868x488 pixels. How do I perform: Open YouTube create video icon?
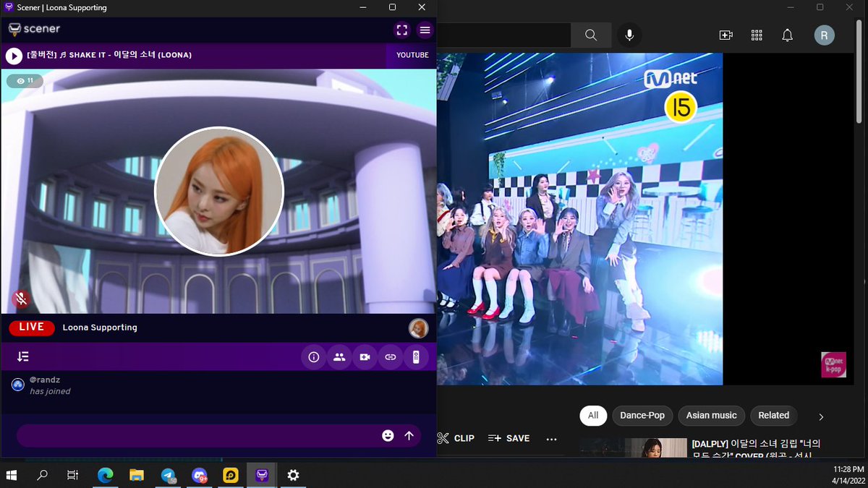tap(726, 35)
